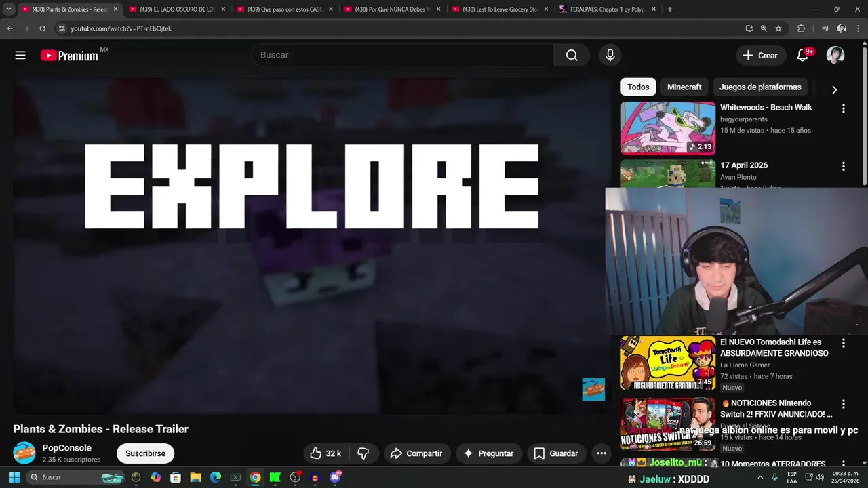
Task: Open new browser tab
Action: point(669,9)
